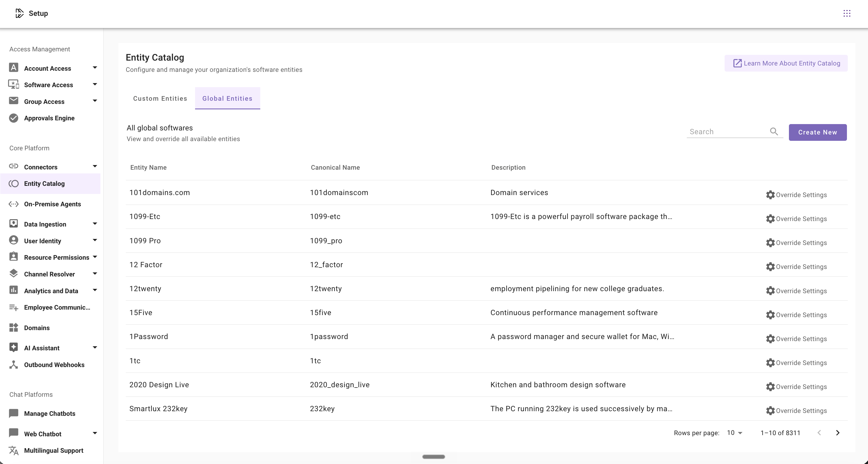Image resolution: width=868 pixels, height=464 pixels.
Task: Expand the Group Access menu arrow
Action: pyautogui.click(x=95, y=101)
